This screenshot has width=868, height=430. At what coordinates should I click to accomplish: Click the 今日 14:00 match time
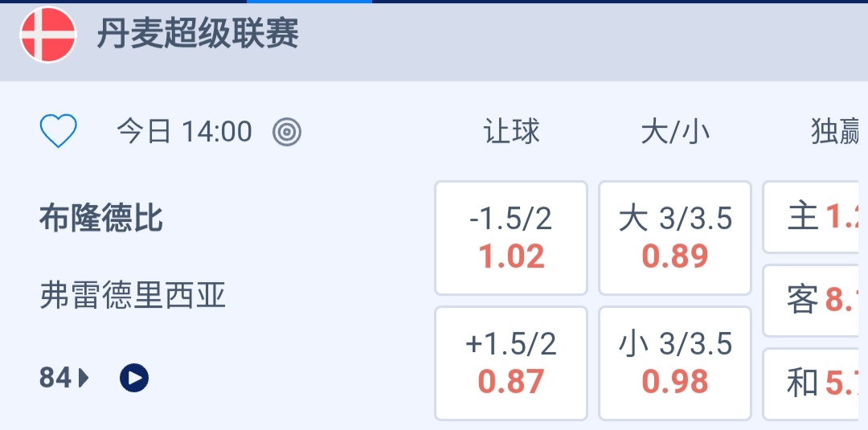[185, 131]
